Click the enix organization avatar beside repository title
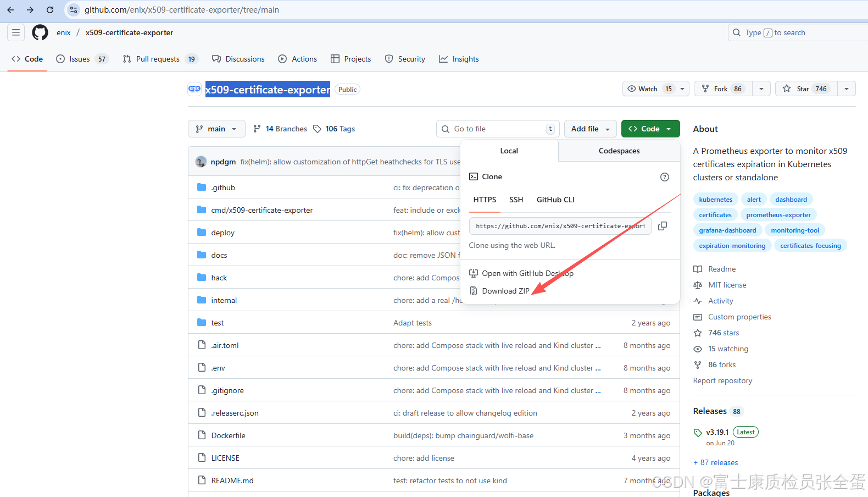 tap(194, 89)
